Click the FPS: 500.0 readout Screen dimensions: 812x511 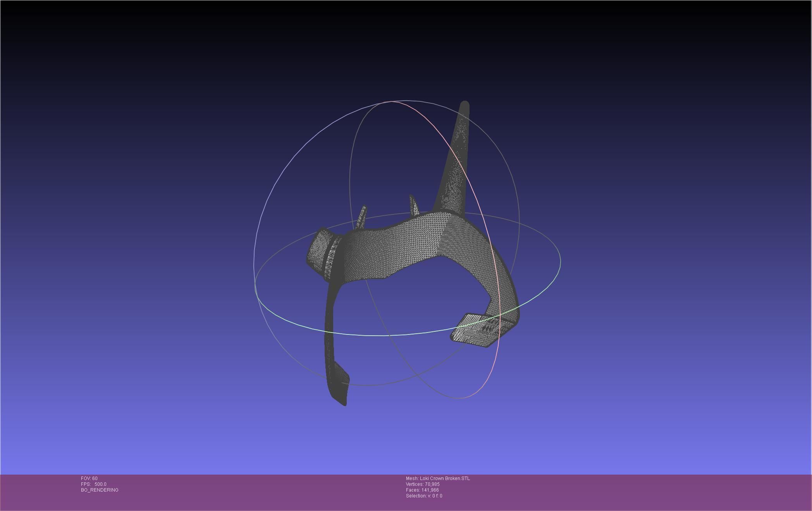(94, 484)
